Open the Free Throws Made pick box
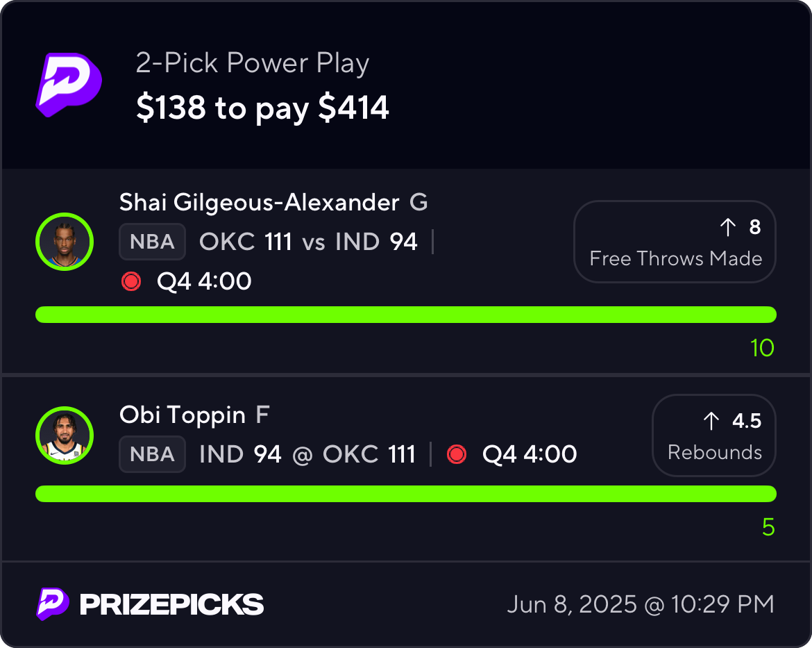812x648 pixels. [675, 242]
